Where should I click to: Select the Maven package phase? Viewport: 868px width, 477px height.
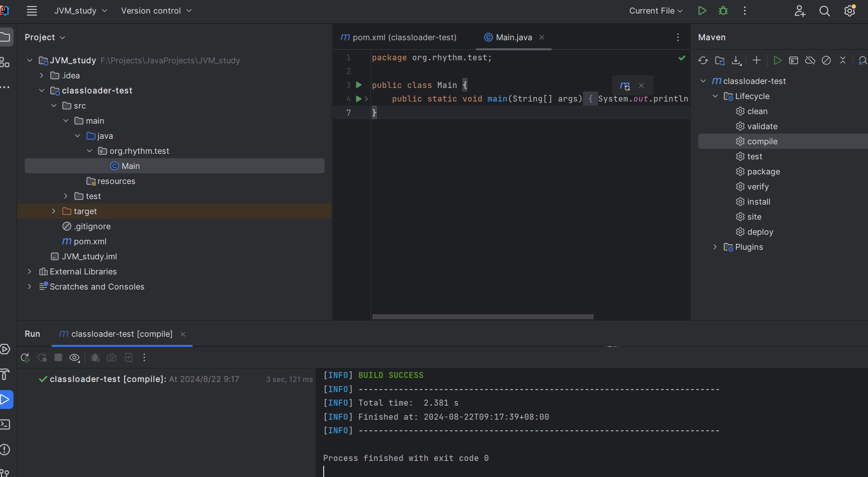763,171
